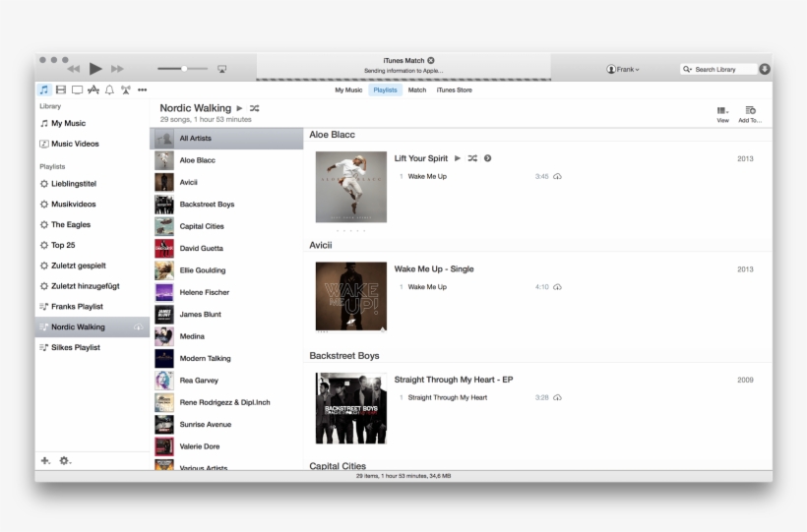Image resolution: width=807 pixels, height=532 pixels.
Task: Open the AirPlay output icon
Action: (221, 69)
